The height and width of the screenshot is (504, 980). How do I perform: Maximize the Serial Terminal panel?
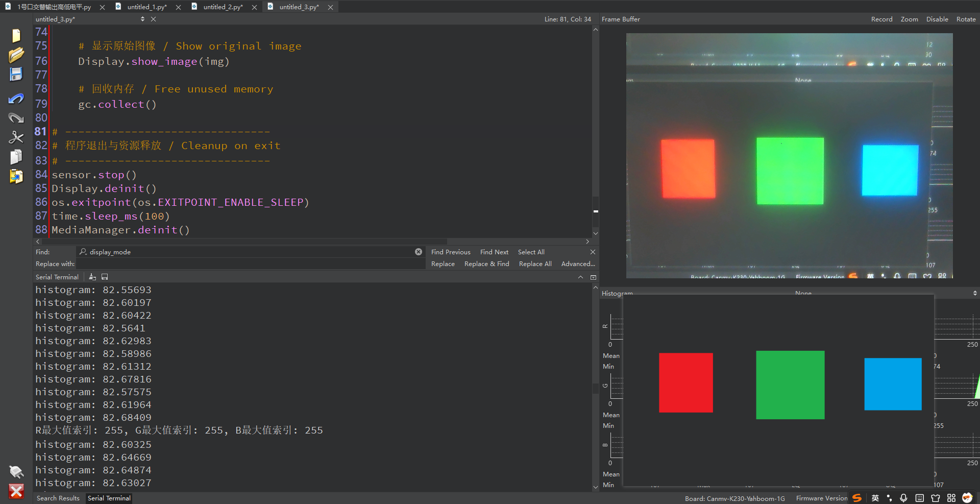(x=593, y=277)
